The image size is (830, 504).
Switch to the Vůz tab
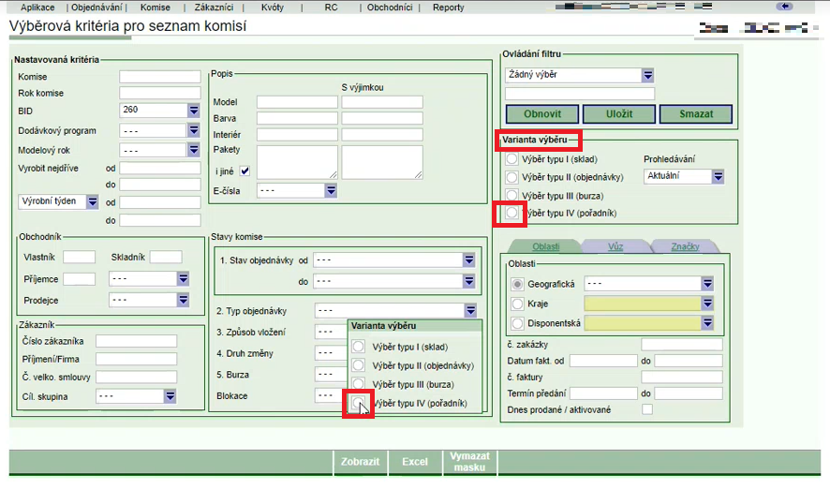(615, 246)
